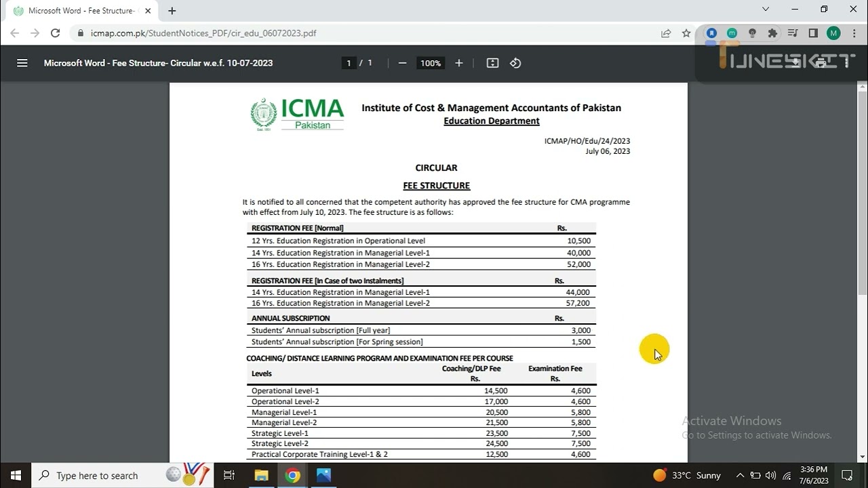Select the 'Microsoft Word - Fee Structure' browser tab
This screenshot has width=868, height=488.
(81, 11)
